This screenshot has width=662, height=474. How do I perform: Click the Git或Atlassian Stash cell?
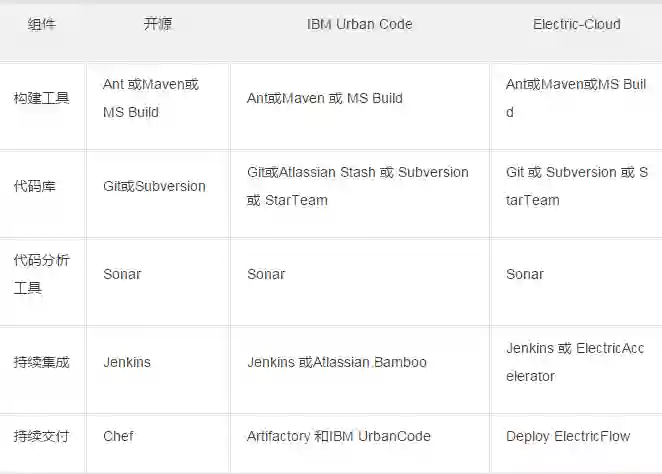tap(358, 186)
